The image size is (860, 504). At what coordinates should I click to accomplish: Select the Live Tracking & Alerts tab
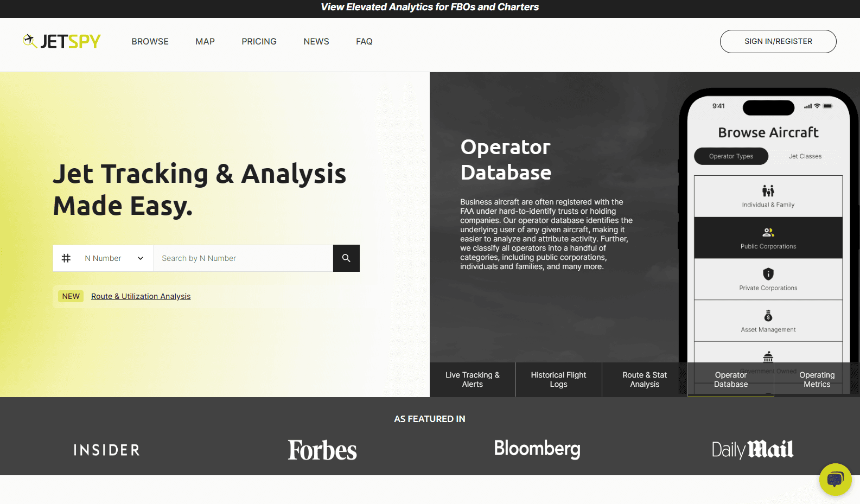click(472, 379)
